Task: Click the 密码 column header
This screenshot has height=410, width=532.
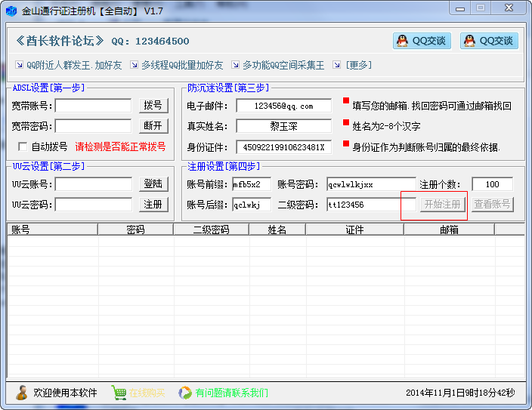Action: click(135, 230)
